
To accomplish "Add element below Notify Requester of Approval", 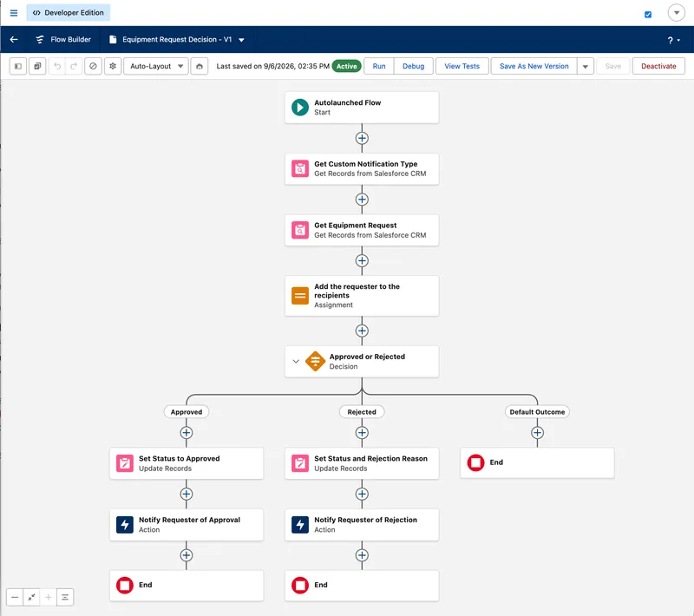I will (x=187, y=555).
